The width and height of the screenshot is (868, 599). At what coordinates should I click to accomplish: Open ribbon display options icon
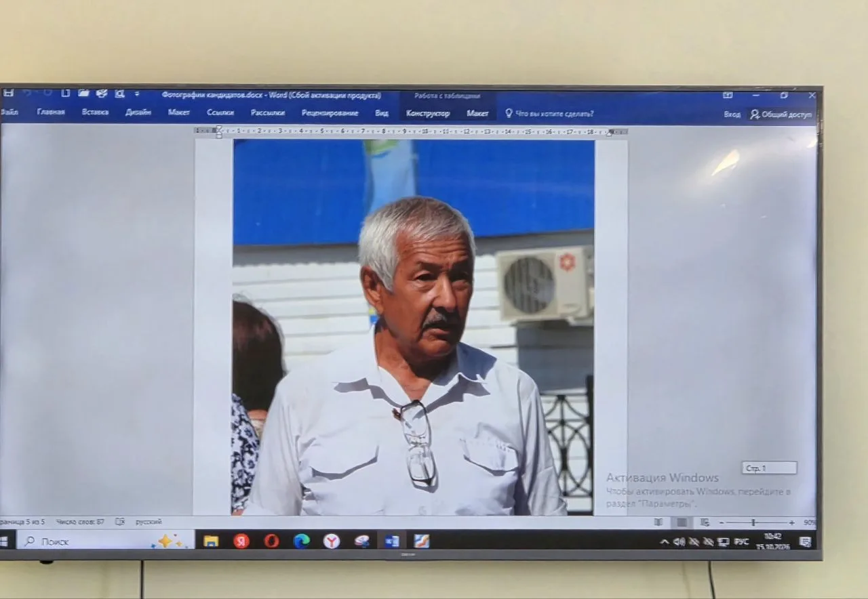[x=728, y=96]
